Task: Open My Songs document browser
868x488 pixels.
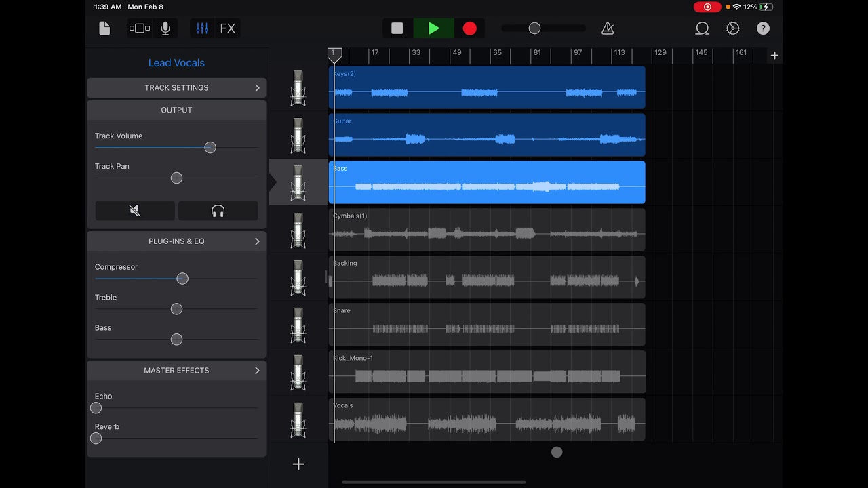Action: coord(104,28)
